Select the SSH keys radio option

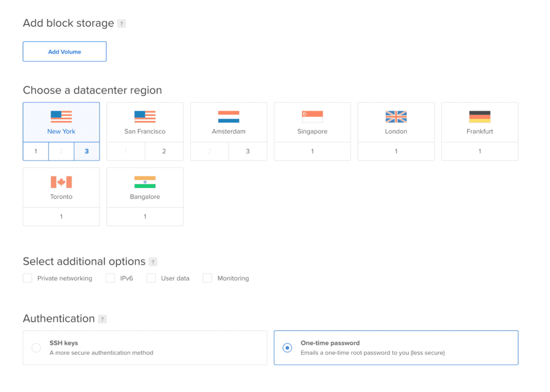pos(36,347)
